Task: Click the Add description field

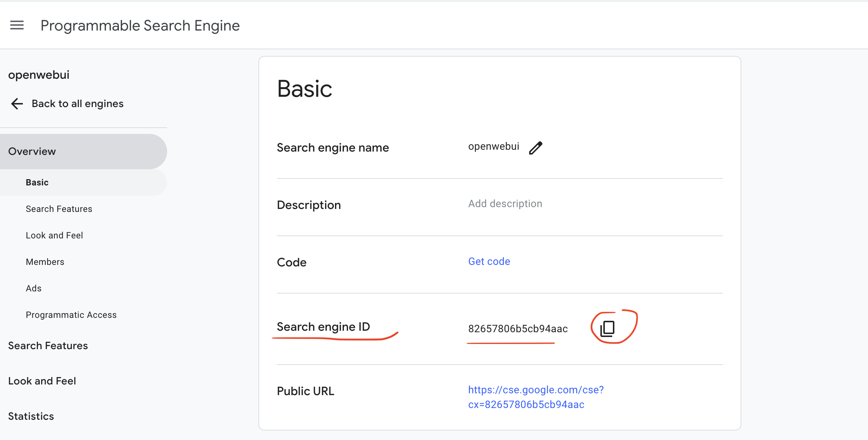Action: tap(505, 204)
